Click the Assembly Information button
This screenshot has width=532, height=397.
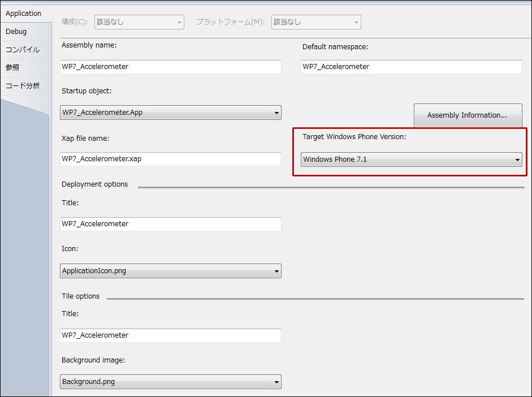click(x=468, y=115)
